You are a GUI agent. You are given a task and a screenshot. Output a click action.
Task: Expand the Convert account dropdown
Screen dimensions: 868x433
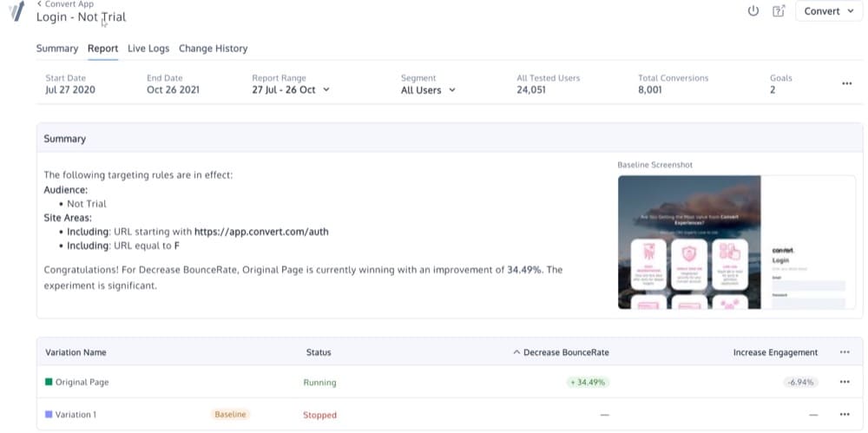click(829, 11)
